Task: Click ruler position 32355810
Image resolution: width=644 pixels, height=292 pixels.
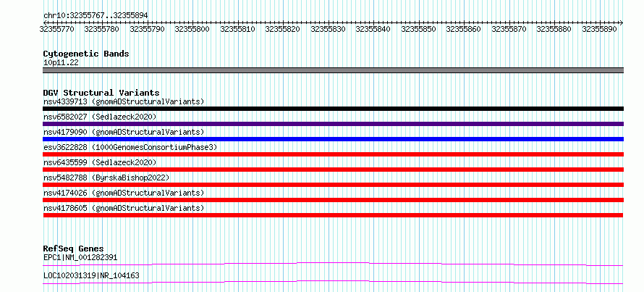Action: click(x=237, y=29)
